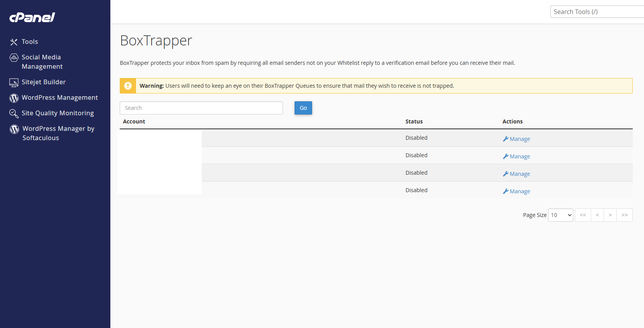Image resolution: width=644 pixels, height=328 pixels.
Task: Click the Go search button
Action: pyautogui.click(x=303, y=108)
